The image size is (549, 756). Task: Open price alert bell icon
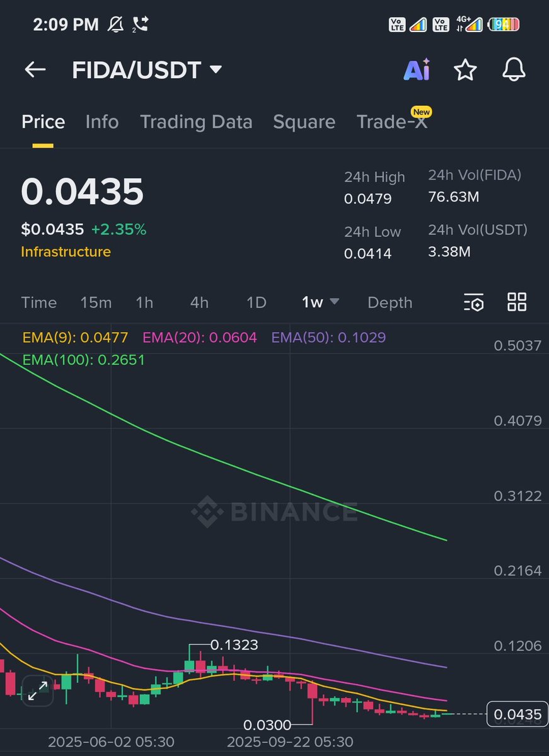514,69
